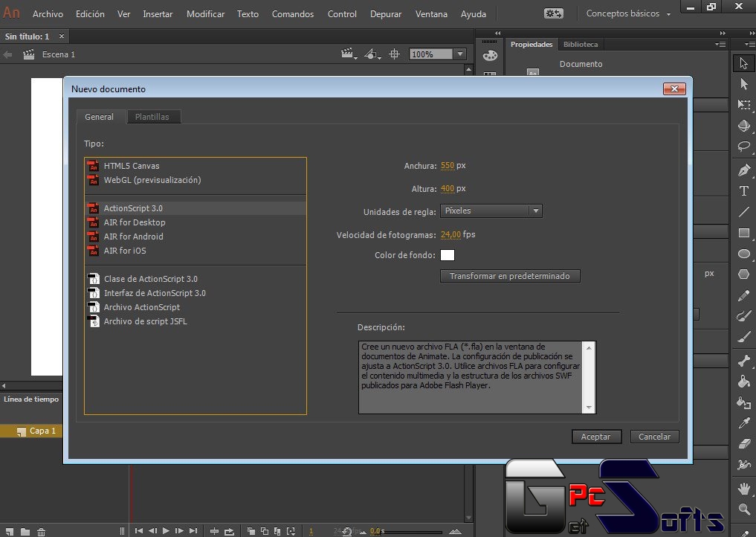
Task: Select the Text tool
Action: (x=743, y=191)
